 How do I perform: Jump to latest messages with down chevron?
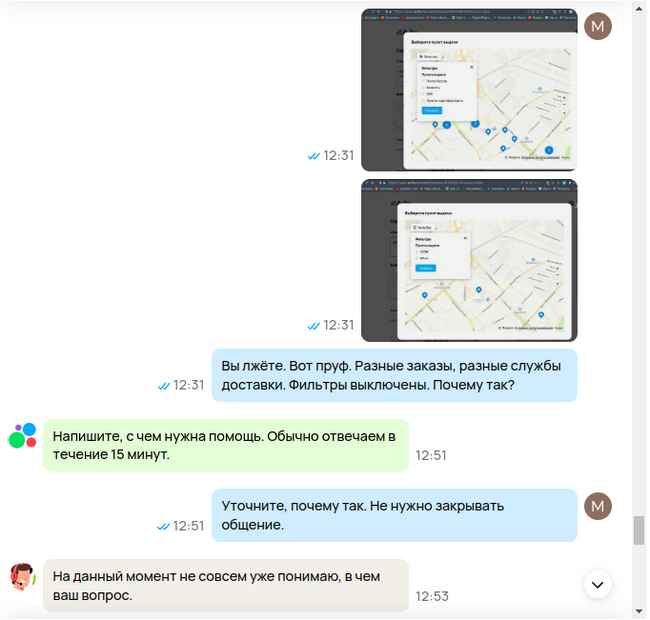pos(597,584)
